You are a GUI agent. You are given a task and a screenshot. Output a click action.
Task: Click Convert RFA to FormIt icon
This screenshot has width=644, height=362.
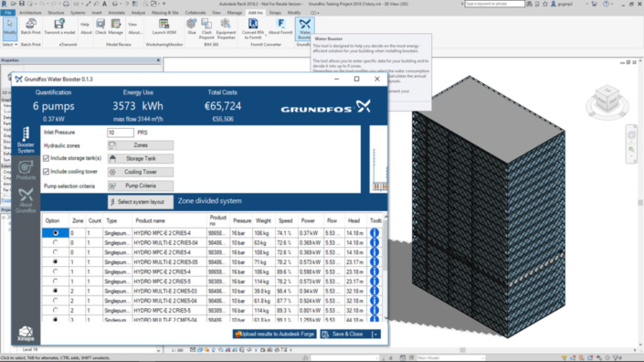tap(253, 28)
